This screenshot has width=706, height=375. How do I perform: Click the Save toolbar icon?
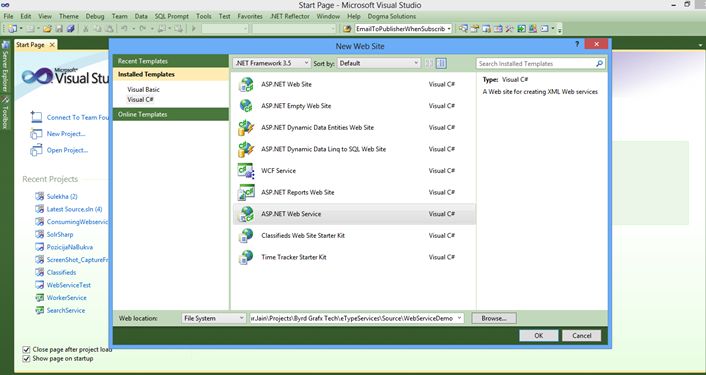[x=59, y=29]
